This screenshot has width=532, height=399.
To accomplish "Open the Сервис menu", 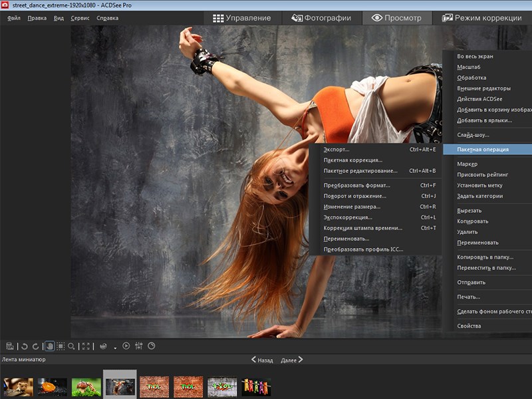I will pos(80,18).
